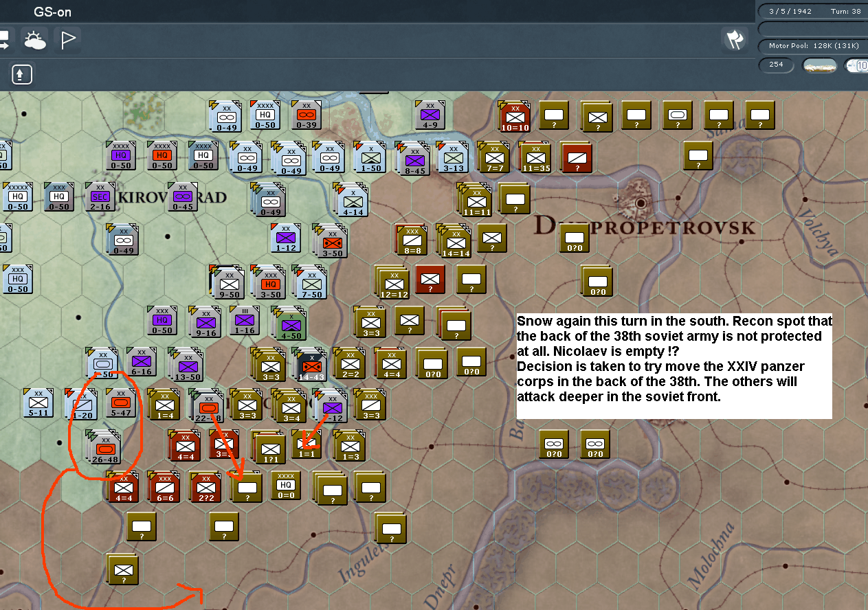The image size is (868, 610).
Task: Select the mountain brigade unit 1-50
Action: coord(370,158)
